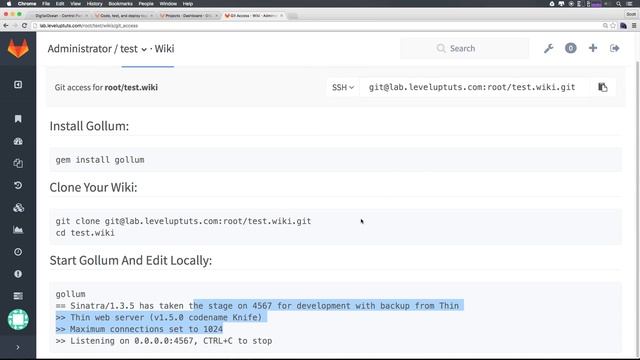Screen dimensions: 640x360
Task: Open the File menu
Action: pyautogui.click(x=46, y=4)
